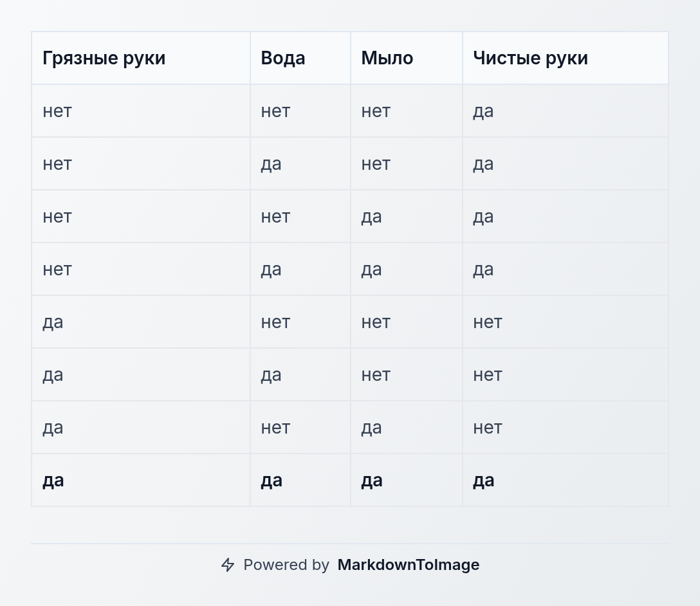Click the lightning bolt icon in footer
Viewport: 700px width, 606px height.
pyautogui.click(x=228, y=565)
